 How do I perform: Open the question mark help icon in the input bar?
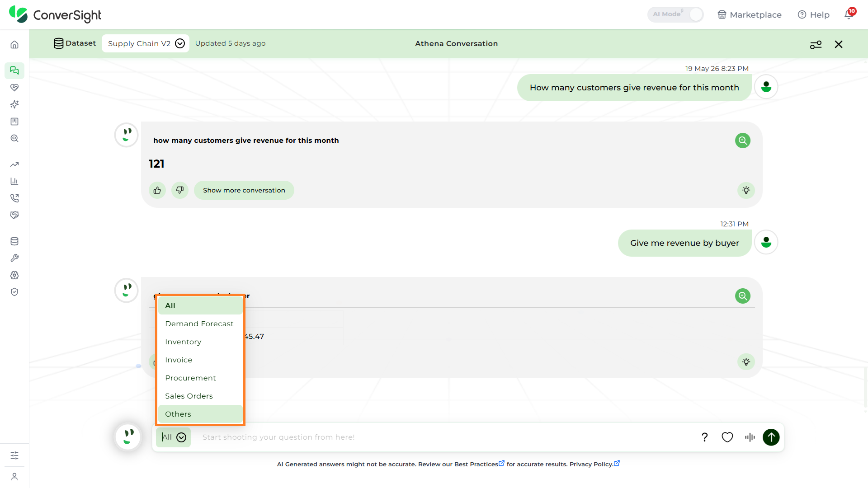704,437
